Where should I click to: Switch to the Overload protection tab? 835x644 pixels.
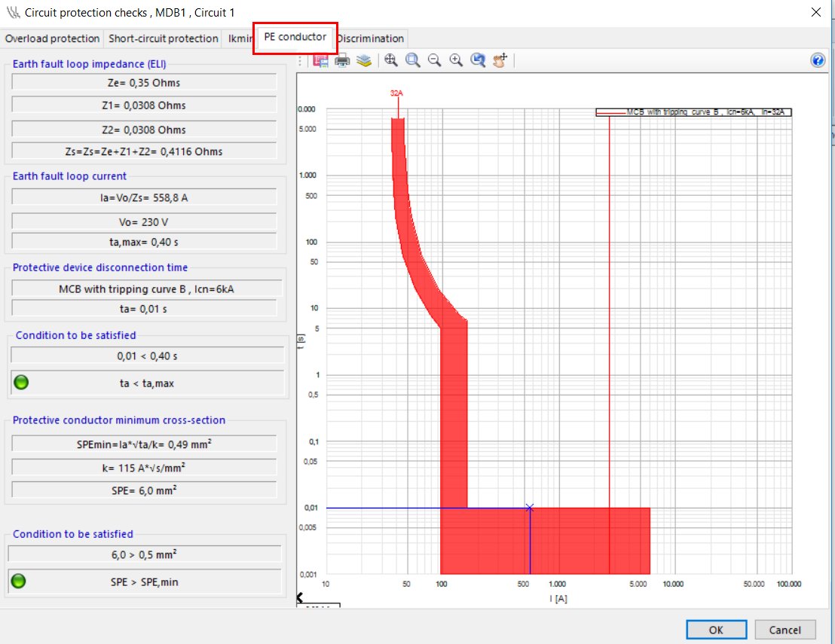tap(52, 38)
